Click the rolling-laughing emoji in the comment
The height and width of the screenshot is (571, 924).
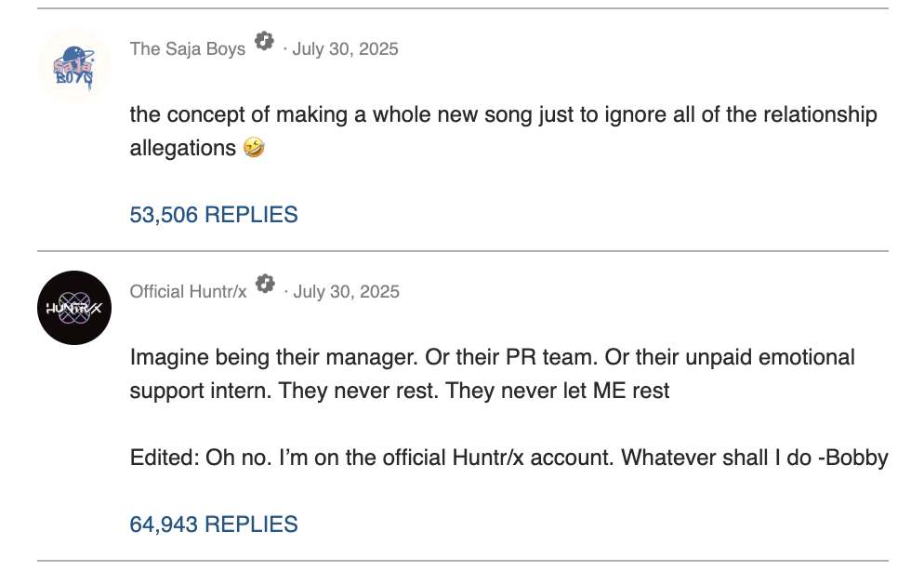tap(253, 148)
